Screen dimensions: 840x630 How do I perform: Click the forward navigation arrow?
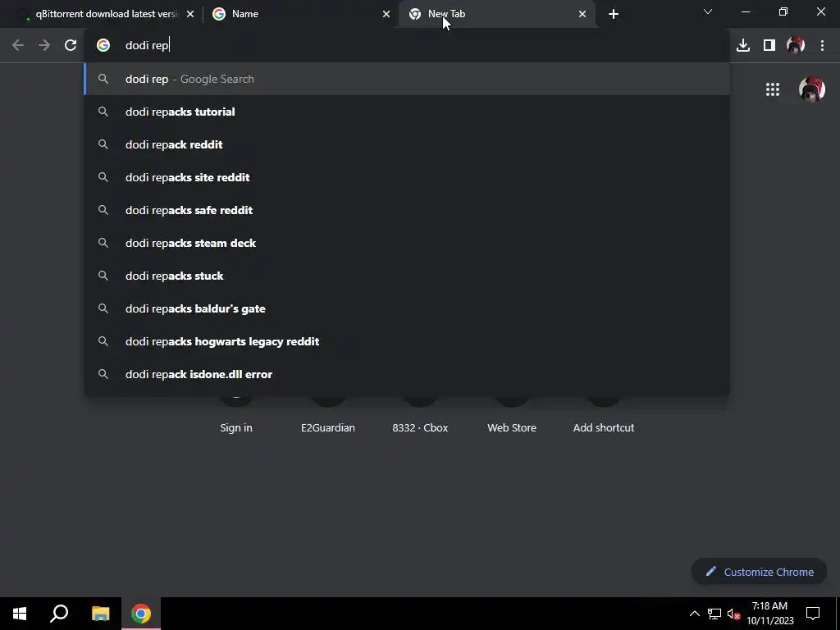pyautogui.click(x=44, y=45)
